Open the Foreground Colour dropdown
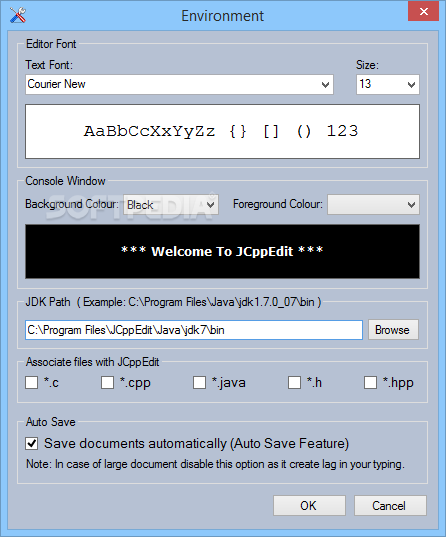The width and height of the screenshot is (446, 537). click(373, 205)
